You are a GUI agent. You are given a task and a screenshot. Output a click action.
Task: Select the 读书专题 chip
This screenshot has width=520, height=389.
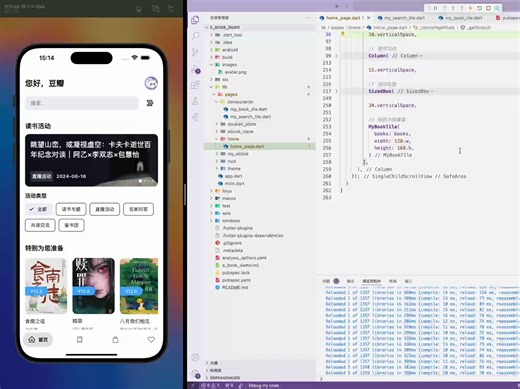[71, 209]
